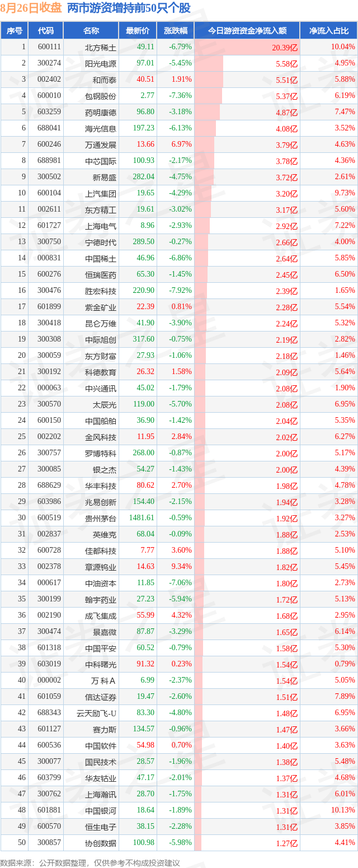
Task: Click the 20.39亿 net inflow value
Action: point(285,48)
